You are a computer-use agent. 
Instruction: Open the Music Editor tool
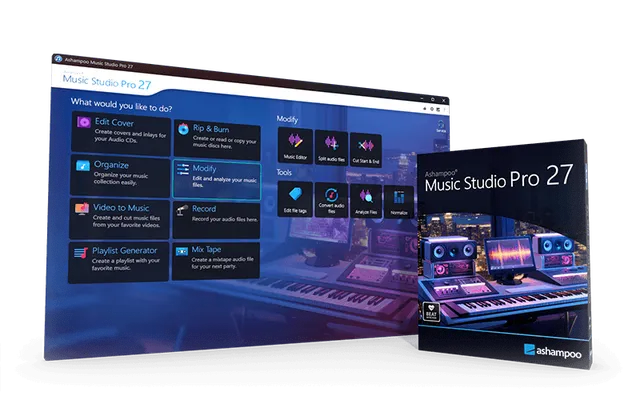click(295, 145)
